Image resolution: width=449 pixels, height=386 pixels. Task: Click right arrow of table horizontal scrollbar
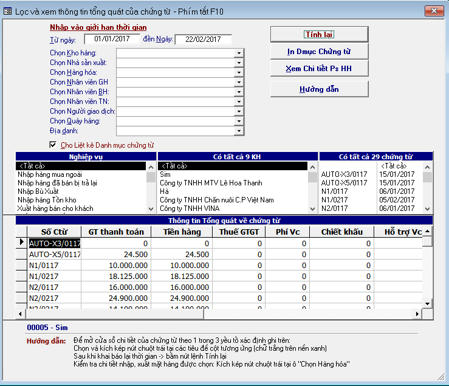pyautogui.click(x=417, y=314)
